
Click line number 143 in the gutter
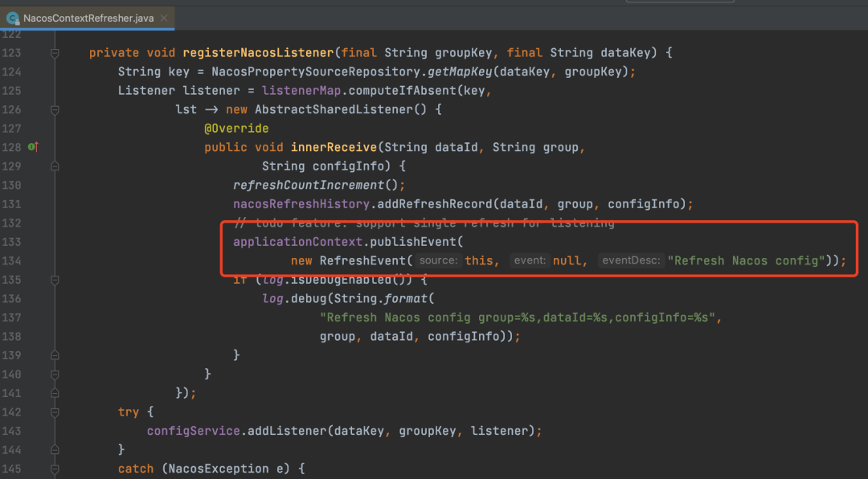(11, 431)
